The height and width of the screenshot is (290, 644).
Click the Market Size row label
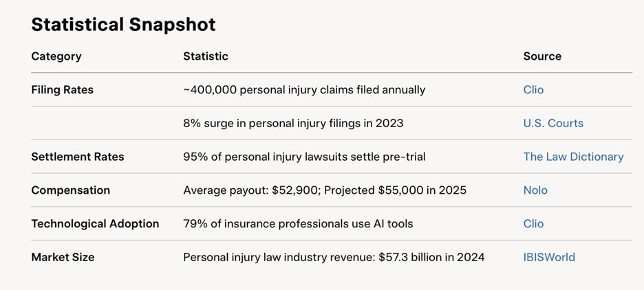63,257
